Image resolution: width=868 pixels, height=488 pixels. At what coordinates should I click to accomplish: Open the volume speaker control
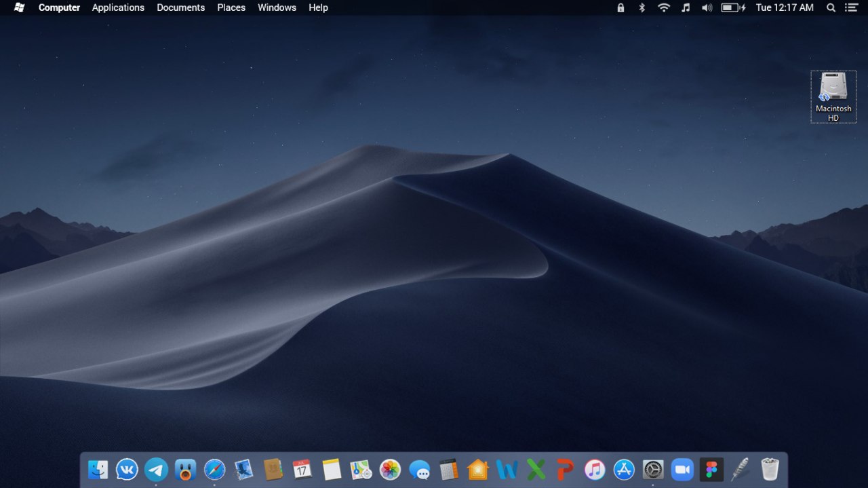707,7
